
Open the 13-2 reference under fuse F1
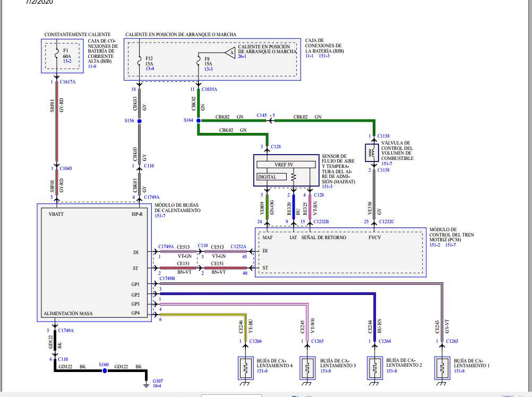click(x=67, y=61)
